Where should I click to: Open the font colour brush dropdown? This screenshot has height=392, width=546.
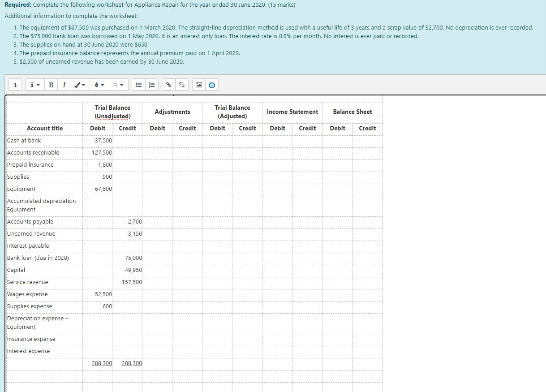tap(79, 85)
